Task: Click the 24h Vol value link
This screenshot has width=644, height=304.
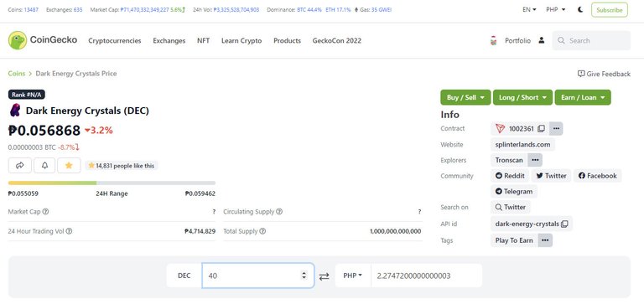Action: (236, 9)
